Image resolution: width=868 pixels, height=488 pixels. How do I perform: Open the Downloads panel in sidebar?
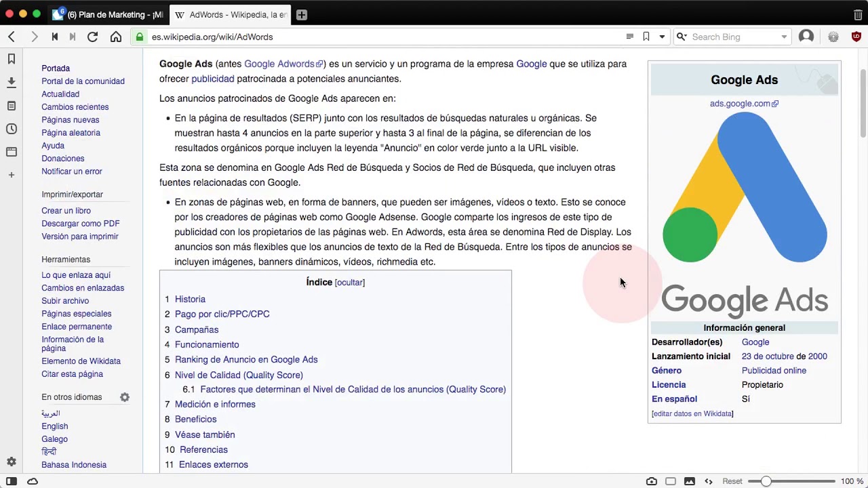pos(12,83)
